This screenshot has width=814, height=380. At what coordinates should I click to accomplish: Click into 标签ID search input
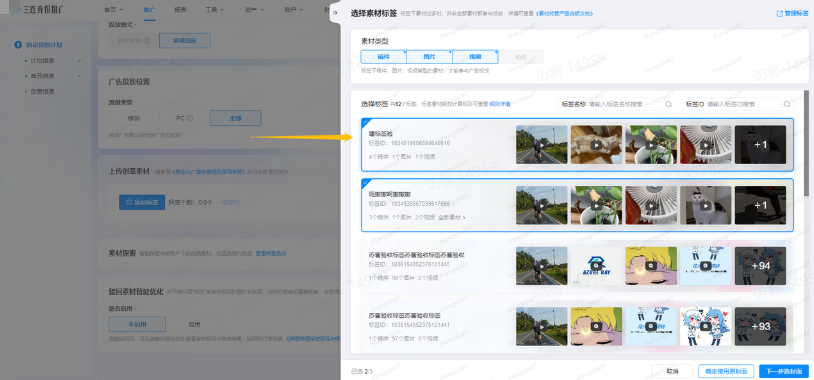pos(738,104)
